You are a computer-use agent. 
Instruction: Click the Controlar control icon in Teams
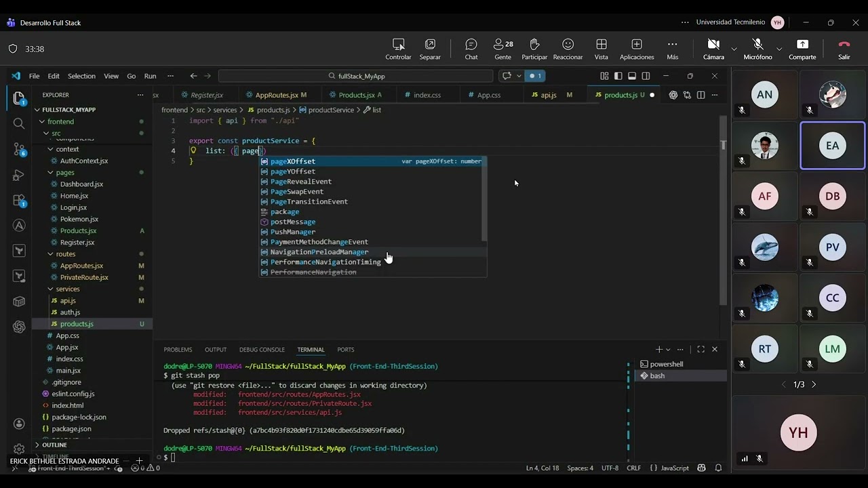pos(399,49)
